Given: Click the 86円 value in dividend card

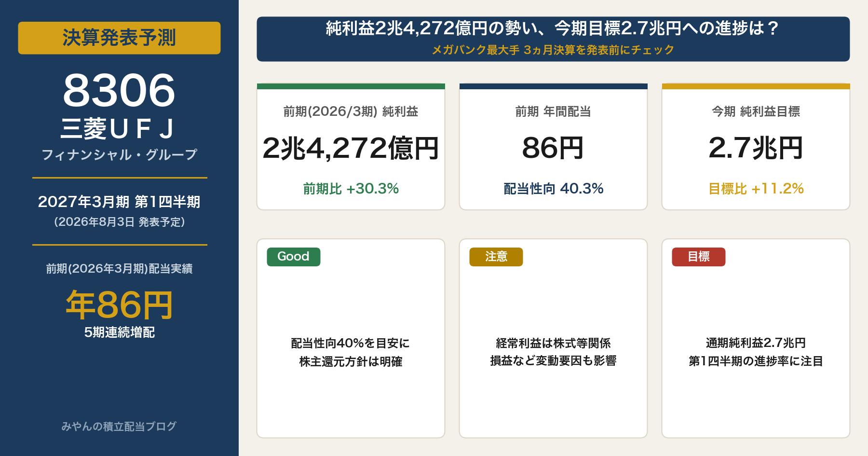Looking at the screenshot, I should [553, 148].
